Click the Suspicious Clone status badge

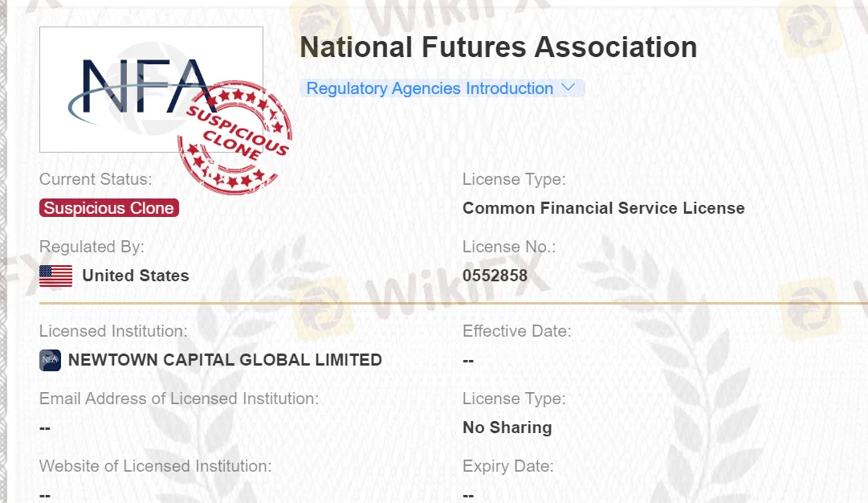[109, 208]
